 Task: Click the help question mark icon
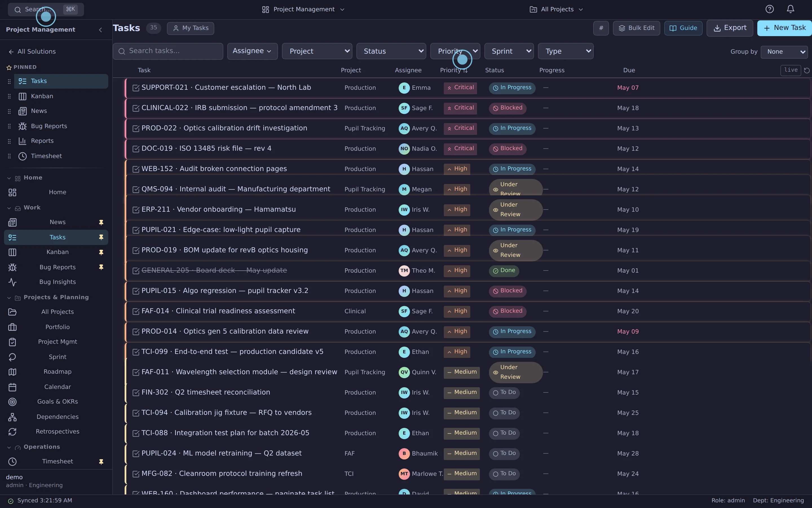point(769,9)
